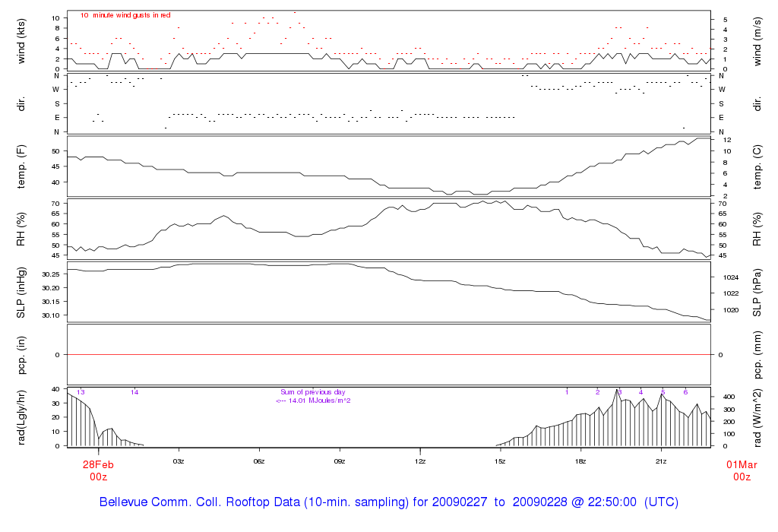Click the '10 minute wind gusts in red' note
This screenshot has height=532, width=778.
point(125,15)
